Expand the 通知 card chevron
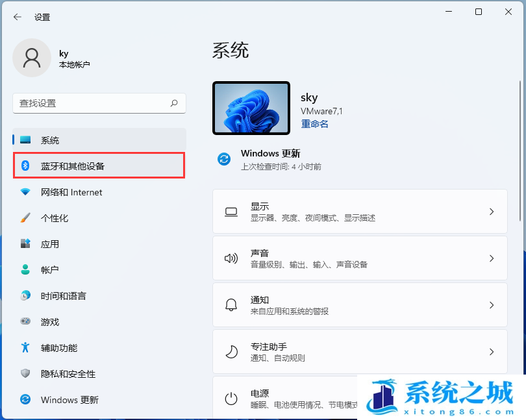Image resolution: width=526 pixels, height=420 pixels. point(492,305)
